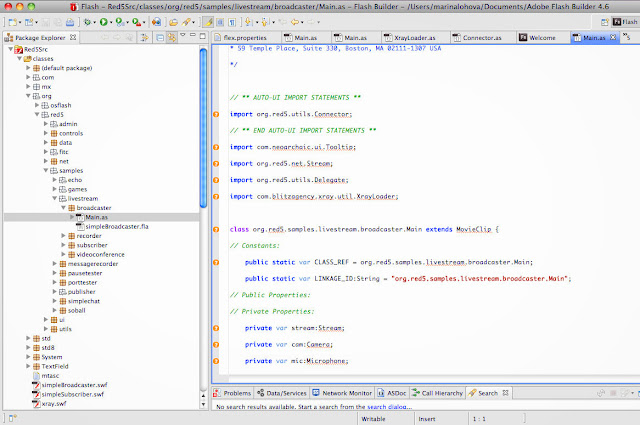This screenshot has width=640, height=425.
Task: Toggle block selection mode button
Action: [220, 22]
